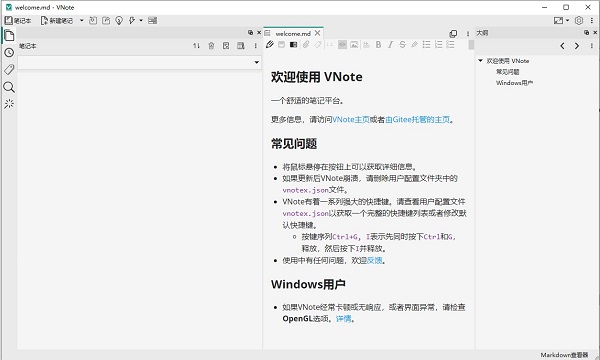Viewport: 600px width, 360px height.
Task: Click the import toolbar icon
Action: (93, 21)
